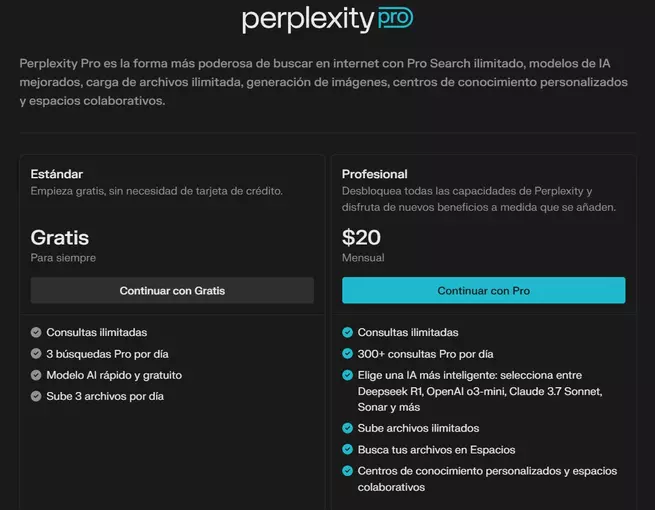
Task: Click the Perplexity Pro description paragraph
Action: point(323,82)
